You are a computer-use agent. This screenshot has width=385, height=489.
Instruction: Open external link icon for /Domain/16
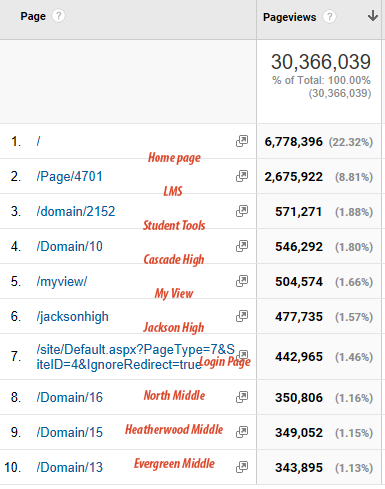click(x=242, y=397)
